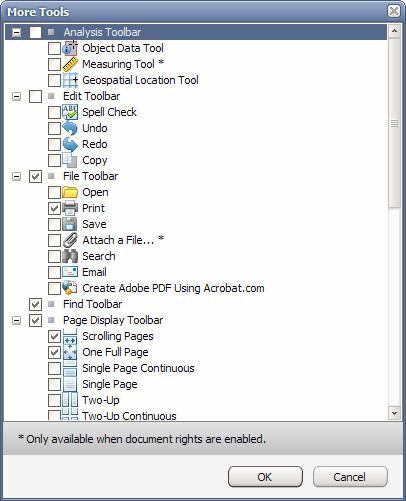Click the Search binoculars icon
This screenshot has width=406, height=501.
click(70, 256)
